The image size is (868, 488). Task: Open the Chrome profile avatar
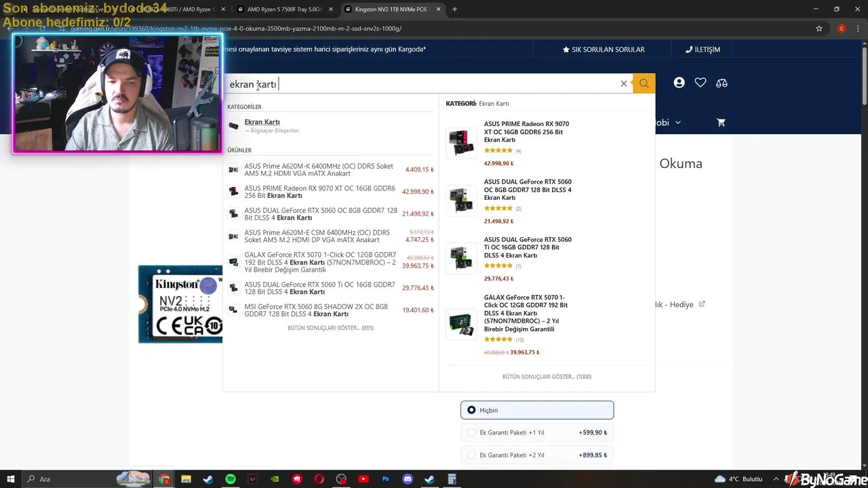[842, 28]
